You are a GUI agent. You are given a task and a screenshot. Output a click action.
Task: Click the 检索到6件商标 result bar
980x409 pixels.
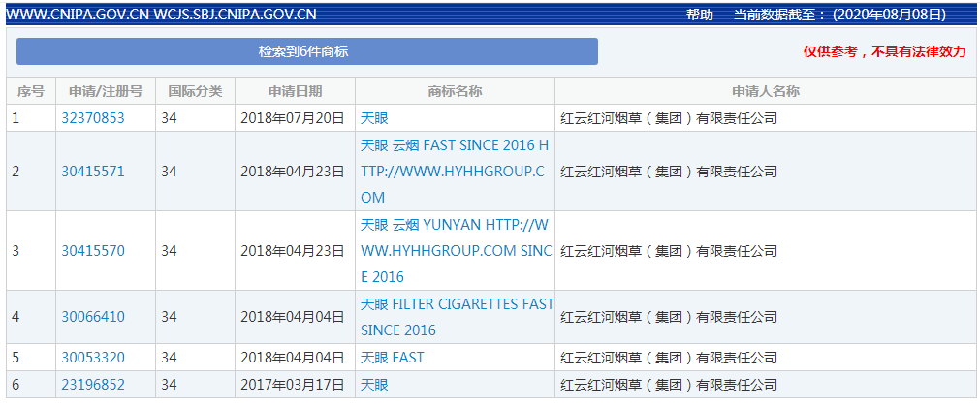click(307, 51)
